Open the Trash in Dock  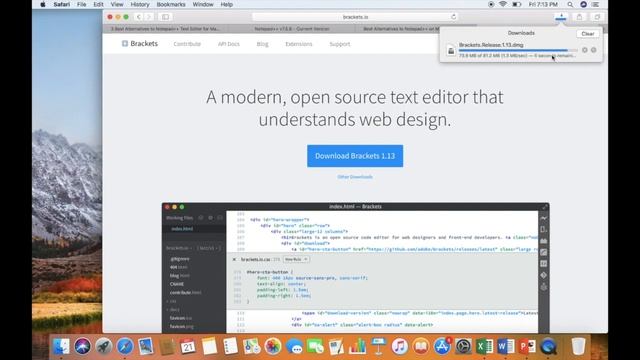click(x=578, y=347)
